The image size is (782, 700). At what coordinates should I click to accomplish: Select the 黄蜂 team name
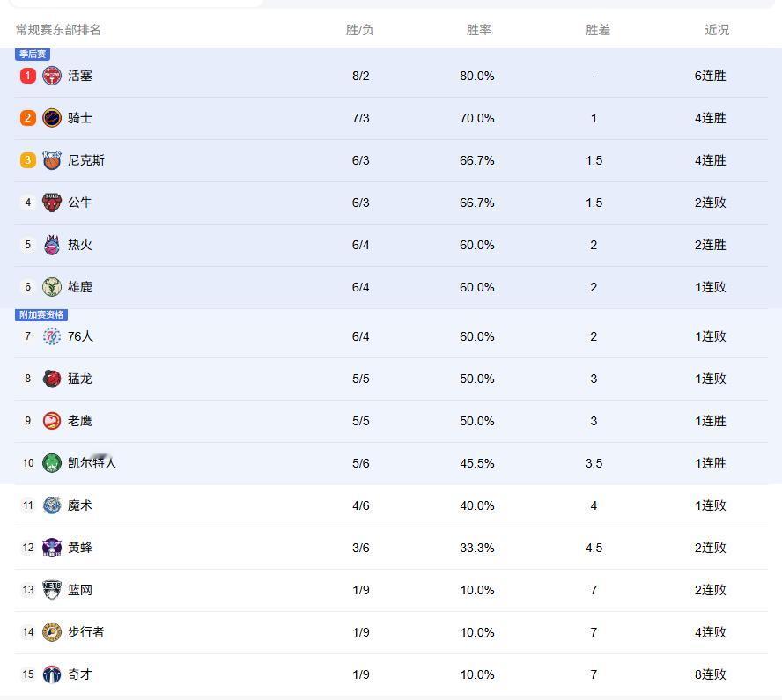coord(79,548)
